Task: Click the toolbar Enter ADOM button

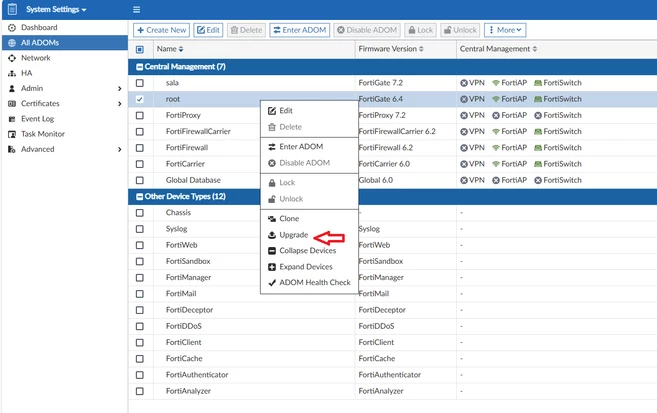Action: pos(300,30)
